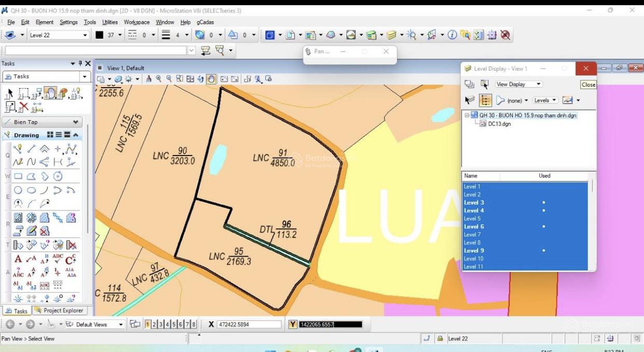
Task: Select DC13.dgn reference in level tree
Action: 499,124
